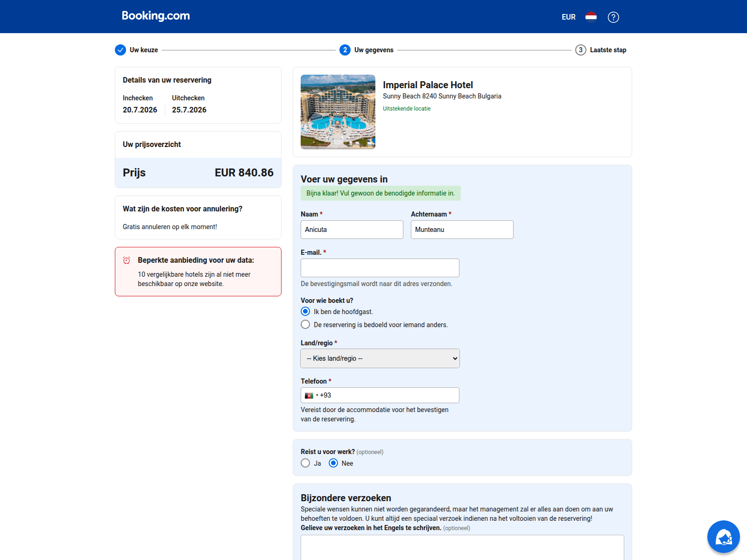The height and width of the screenshot is (560, 747).
Task: Select 'De reservering is bedoeld voor iemand anders'
Action: click(x=305, y=324)
